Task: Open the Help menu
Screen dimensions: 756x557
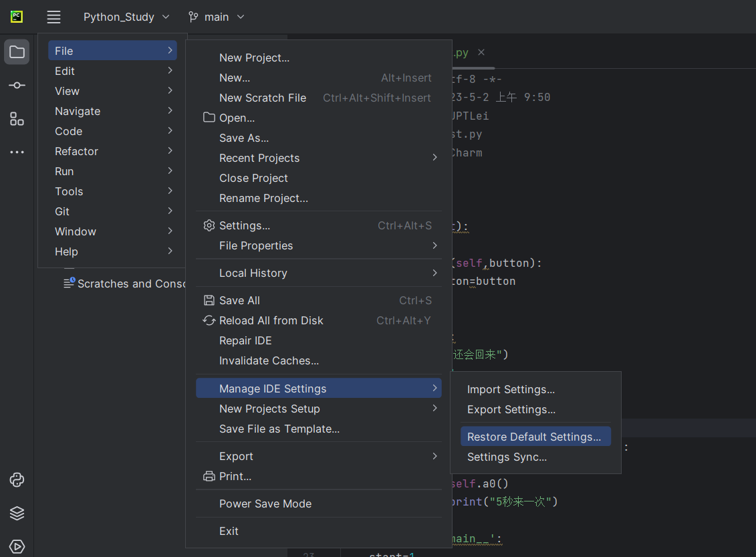Action: (112, 251)
